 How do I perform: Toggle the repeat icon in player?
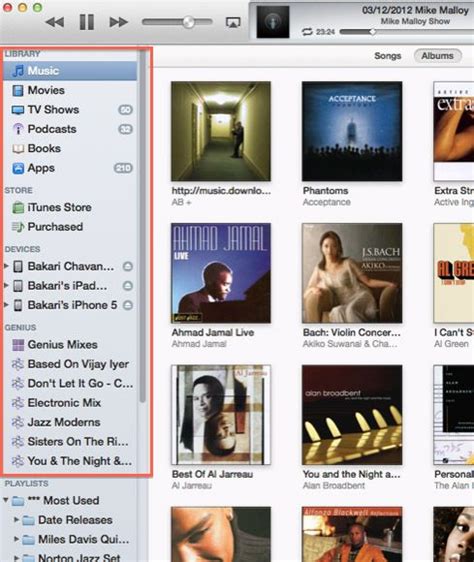click(307, 32)
